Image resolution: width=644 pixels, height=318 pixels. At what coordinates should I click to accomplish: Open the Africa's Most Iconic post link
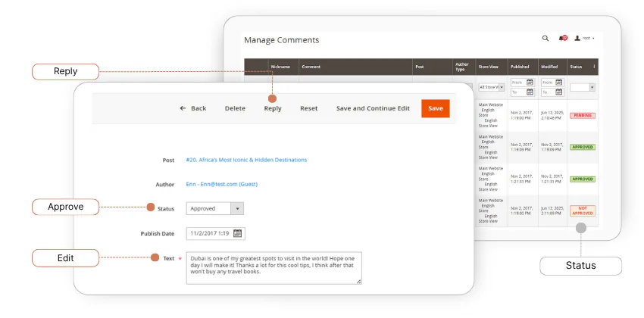246,161
